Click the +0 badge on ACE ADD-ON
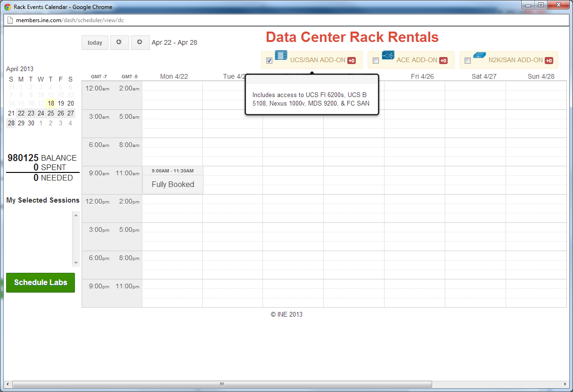Viewport: 573px width, 392px height. coord(443,60)
